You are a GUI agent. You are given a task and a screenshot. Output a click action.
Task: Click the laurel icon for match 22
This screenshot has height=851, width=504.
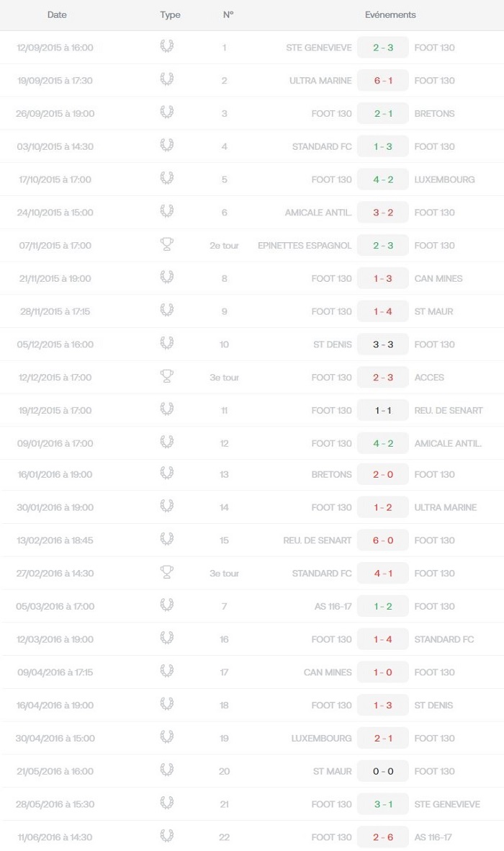[x=167, y=837]
